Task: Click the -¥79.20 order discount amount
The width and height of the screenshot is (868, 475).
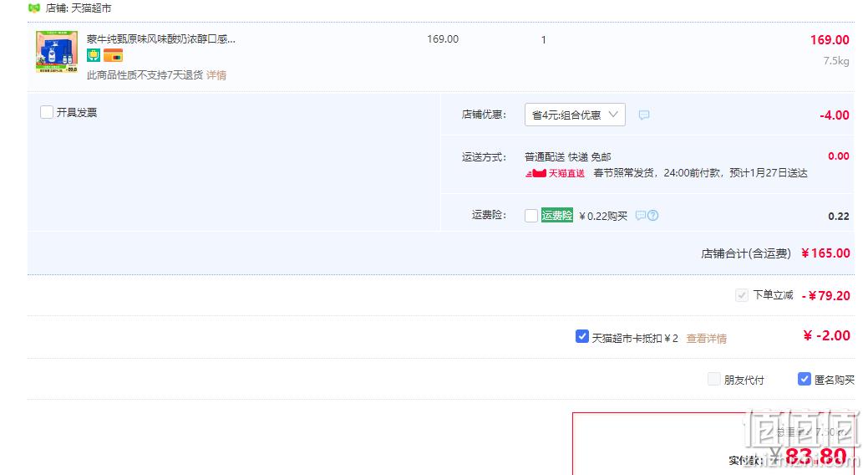Action: tap(825, 296)
